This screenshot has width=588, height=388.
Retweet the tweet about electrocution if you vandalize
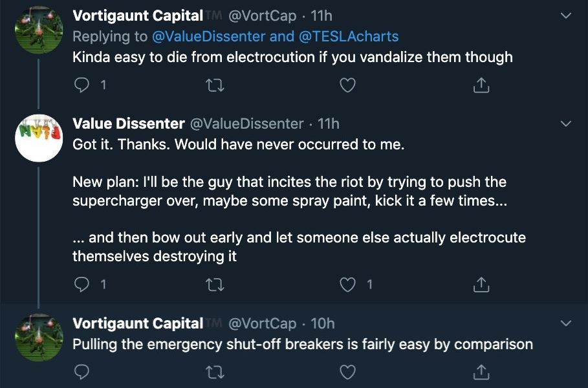215,85
